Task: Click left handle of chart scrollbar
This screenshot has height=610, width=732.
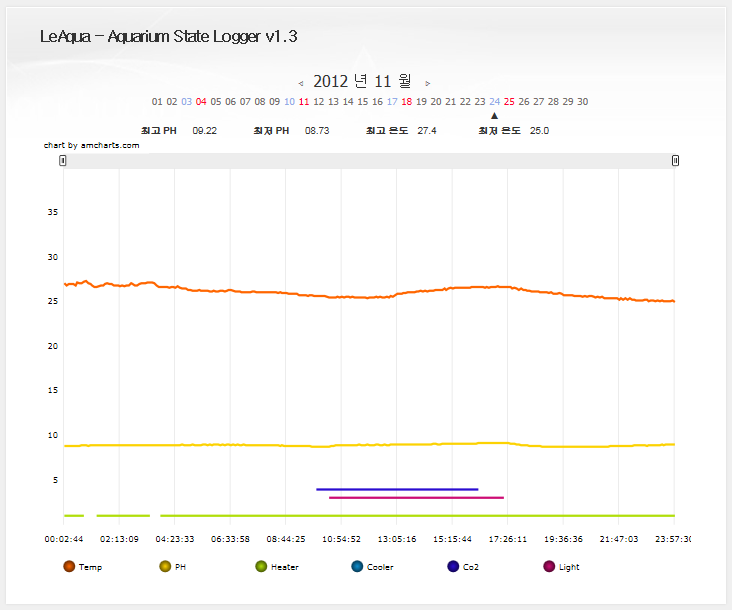Action: point(63,160)
